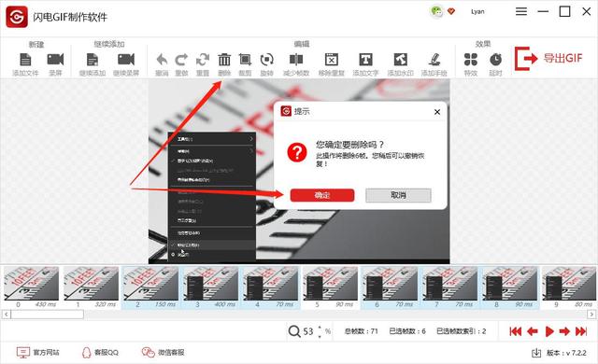The height and width of the screenshot is (364, 598).
Task: Click the app logo in title bar
Action: coord(17,17)
